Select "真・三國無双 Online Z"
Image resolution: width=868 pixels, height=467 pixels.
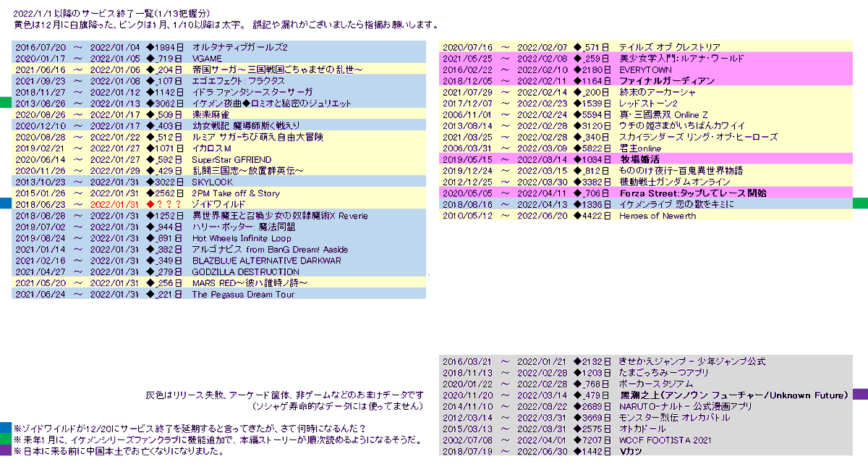[663, 114]
